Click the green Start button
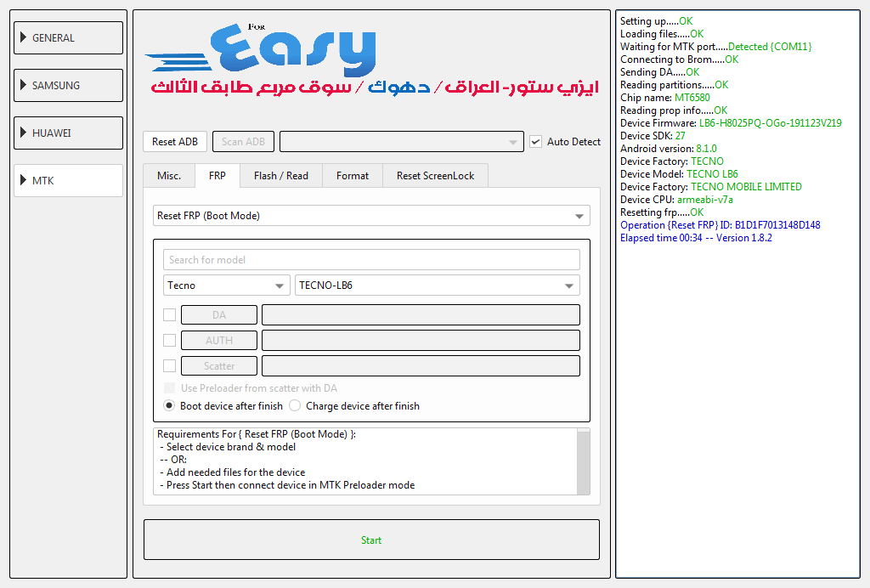The image size is (870, 588). (x=371, y=540)
